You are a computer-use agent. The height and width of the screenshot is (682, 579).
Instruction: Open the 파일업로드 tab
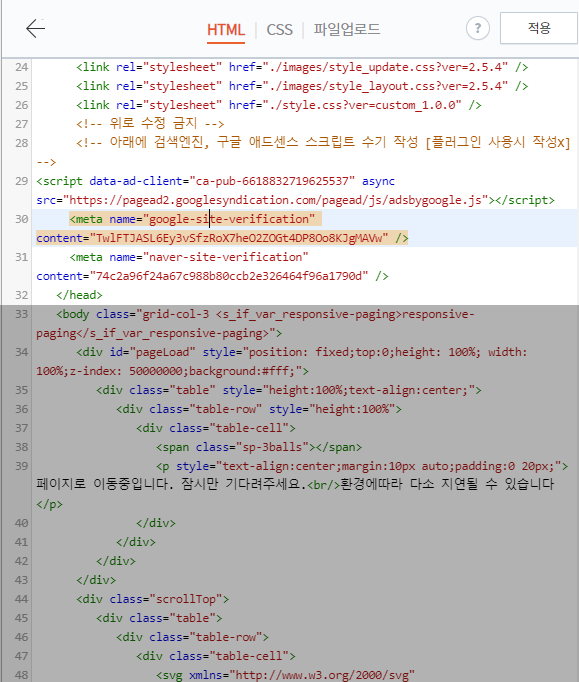tap(347, 29)
